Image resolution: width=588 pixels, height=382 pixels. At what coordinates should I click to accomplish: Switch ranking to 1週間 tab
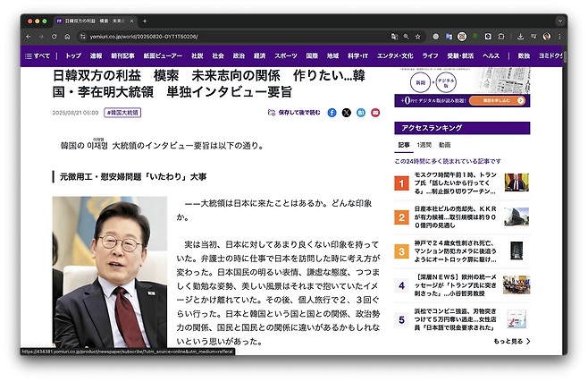(x=424, y=144)
